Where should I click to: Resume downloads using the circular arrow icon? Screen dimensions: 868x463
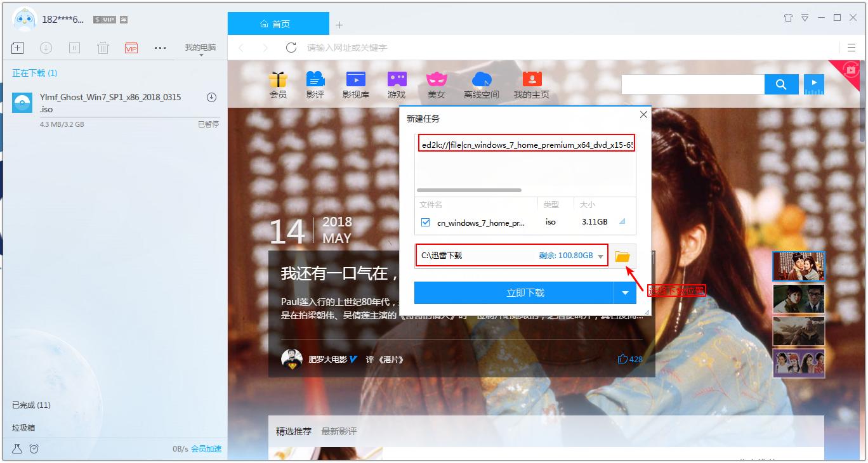coord(46,48)
